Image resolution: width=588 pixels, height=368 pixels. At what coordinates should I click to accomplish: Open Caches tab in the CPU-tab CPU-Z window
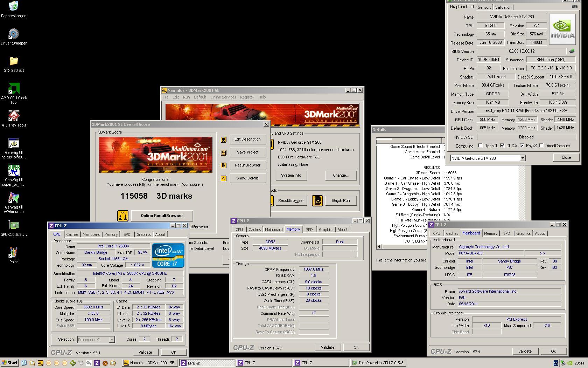[72, 234]
